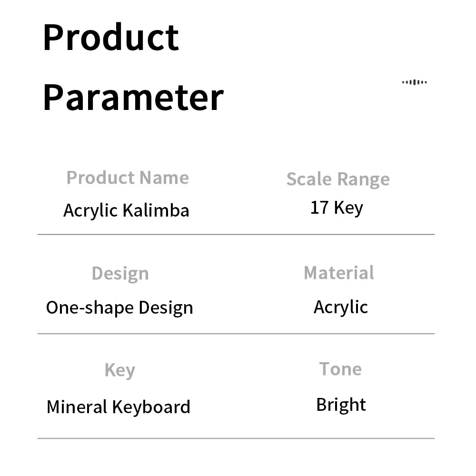This screenshot has height=476, width=476.
Task: Click the divider line below Acrylic Kalimba
Action: click(236, 234)
